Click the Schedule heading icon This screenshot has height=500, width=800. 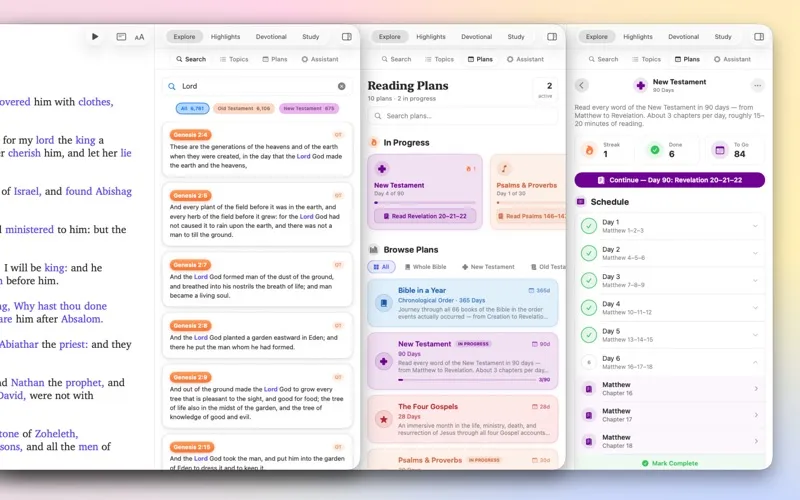pyautogui.click(x=581, y=202)
